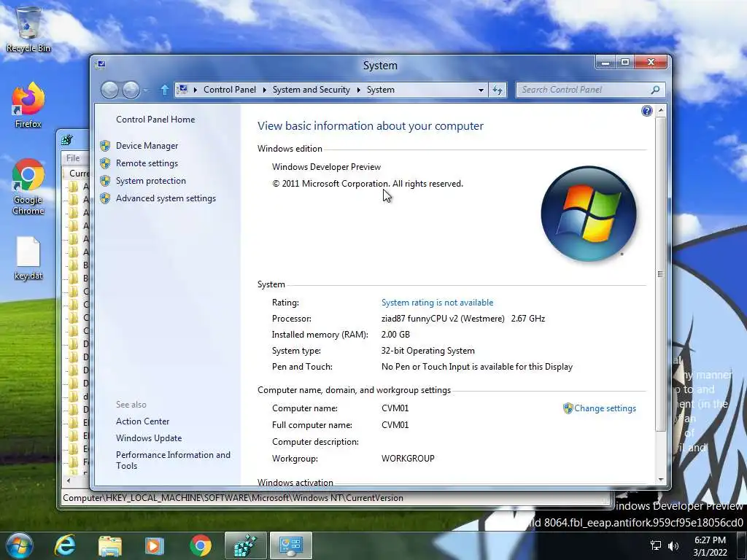Open Chrome from the taskbar

(201, 545)
